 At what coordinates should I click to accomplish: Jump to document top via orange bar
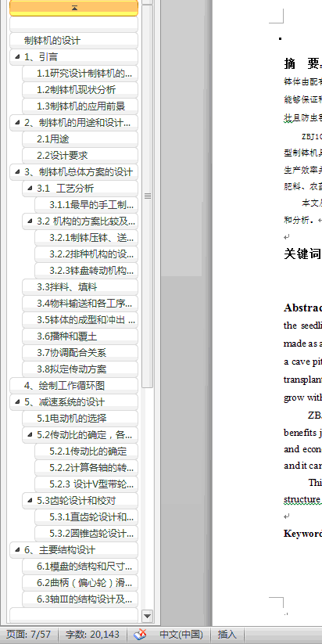[73, 8]
